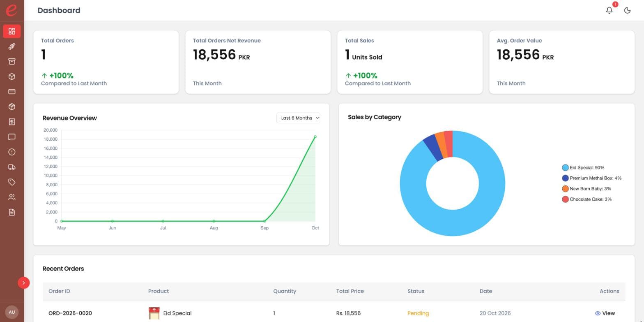This screenshot has height=322, width=644.
Task: Click the Avg. Order Value title
Action: (x=520, y=41)
